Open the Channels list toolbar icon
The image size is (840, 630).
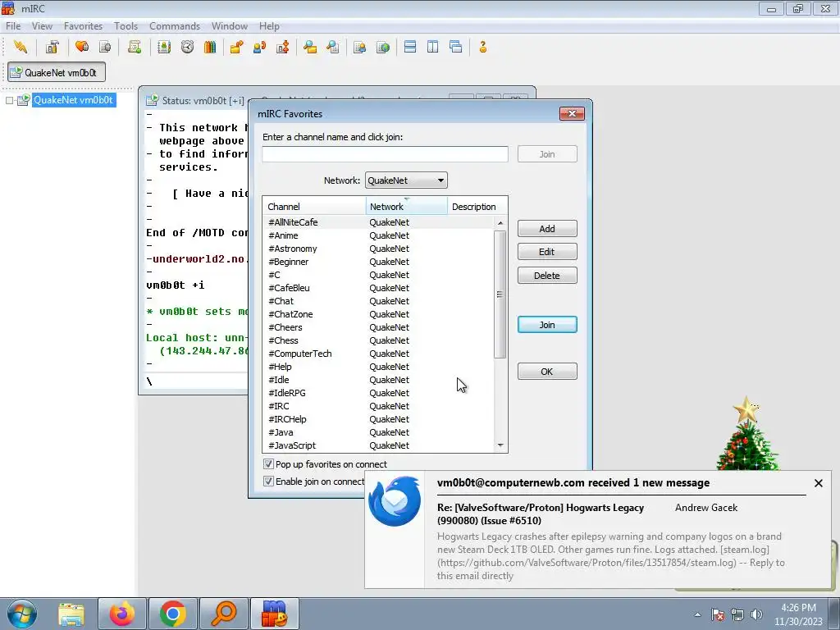pos(105,47)
